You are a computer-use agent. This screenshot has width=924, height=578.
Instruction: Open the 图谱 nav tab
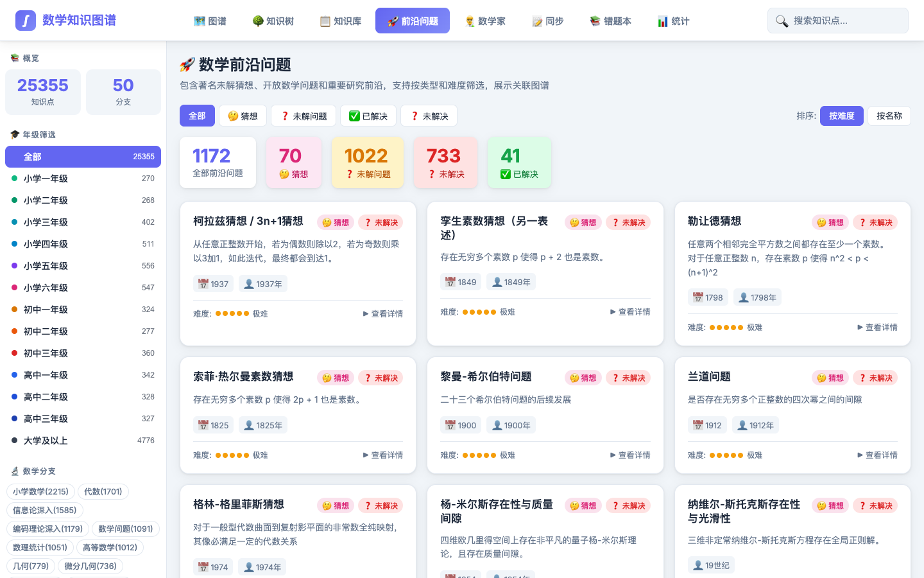[210, 21]
